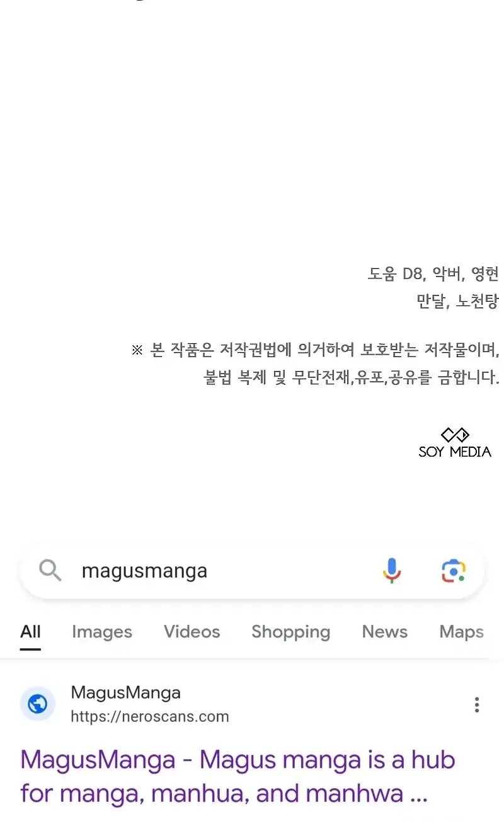Open the three-dot menu for MagusManga result

click(477, 704)
